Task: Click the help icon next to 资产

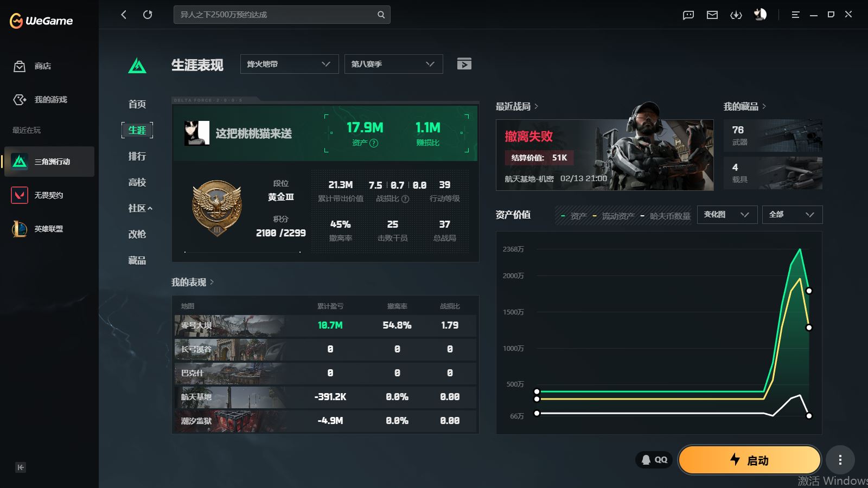Action: coord(374,143)
